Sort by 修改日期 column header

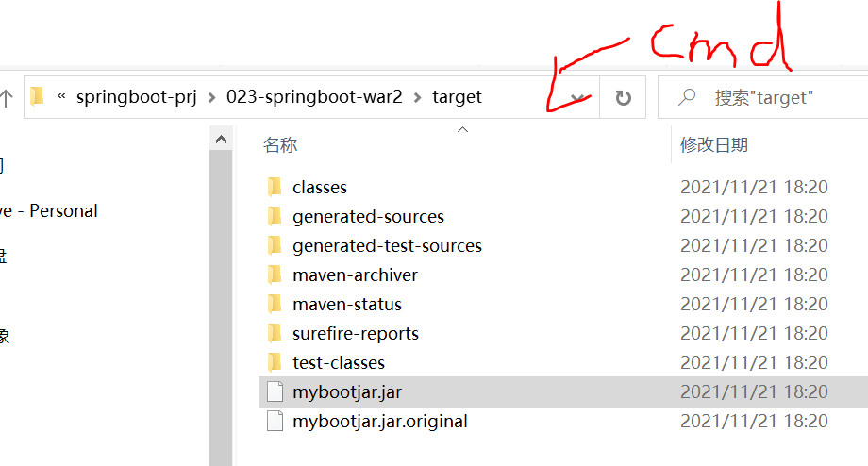[714, 144]
